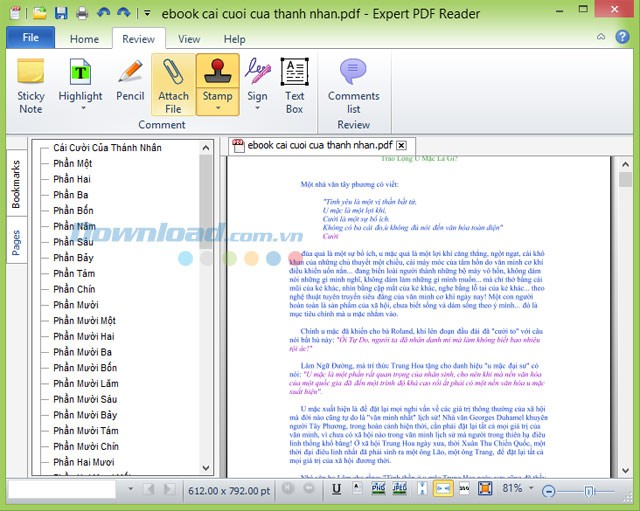Go to bookmark Phần Hai

click(x=72, y=179)
